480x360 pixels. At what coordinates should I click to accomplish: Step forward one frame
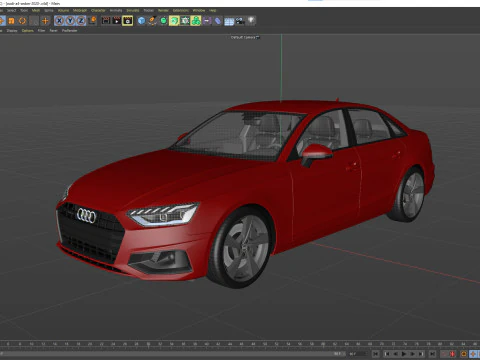click(413, 354)
